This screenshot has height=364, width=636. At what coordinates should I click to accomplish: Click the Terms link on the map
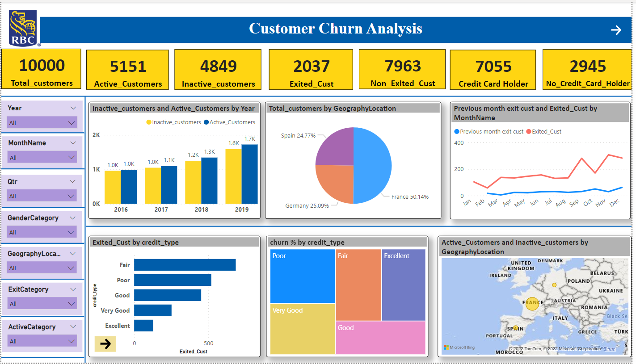coord(611,348)
